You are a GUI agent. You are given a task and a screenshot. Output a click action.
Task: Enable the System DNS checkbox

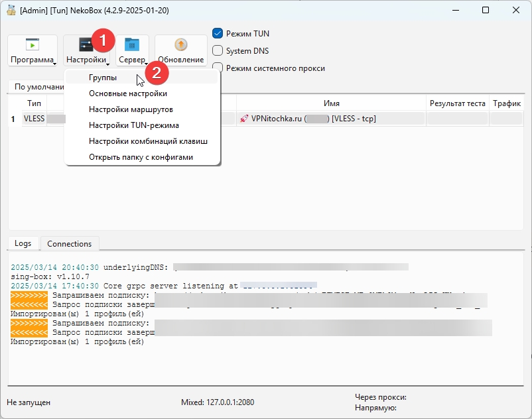coord(218,51)
